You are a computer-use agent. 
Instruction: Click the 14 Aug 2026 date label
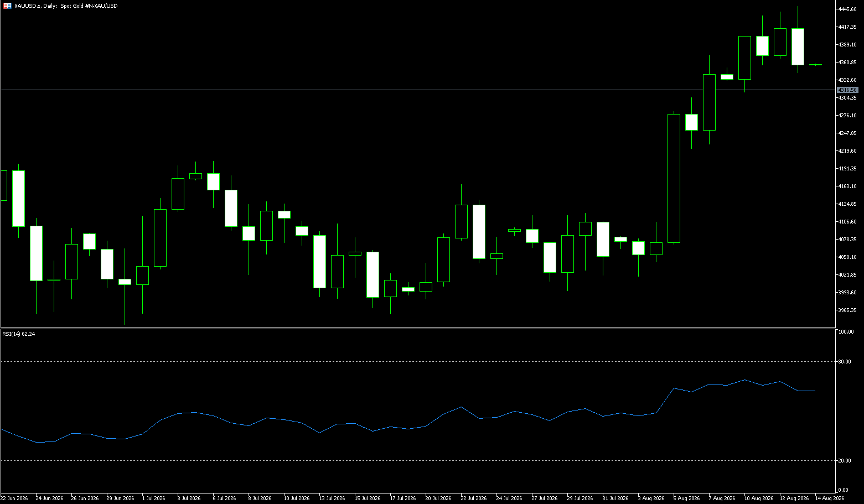(829, 498)
